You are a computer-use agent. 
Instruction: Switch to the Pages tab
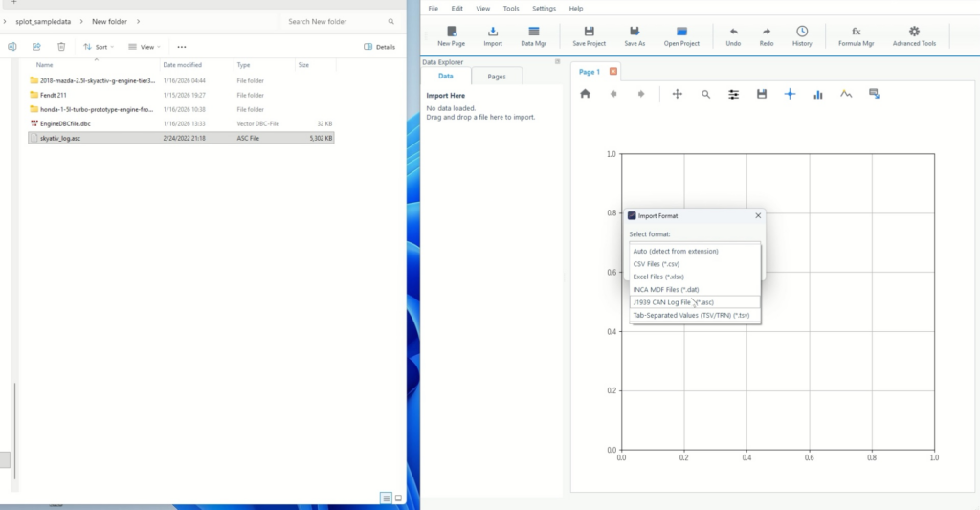496,76
